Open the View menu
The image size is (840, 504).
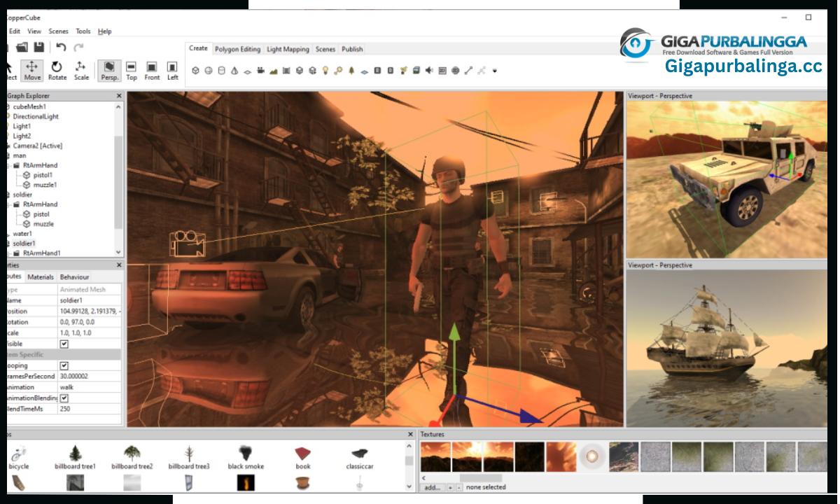[x=34, y=31]
